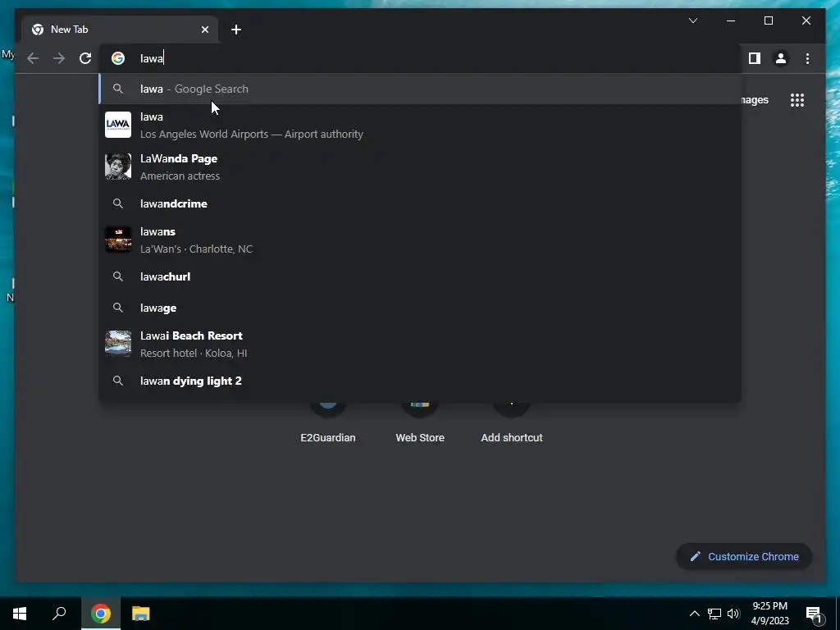The image size is (840, 630).
Task: Click the Chrome taskbar icon
Action: [101, 614]
